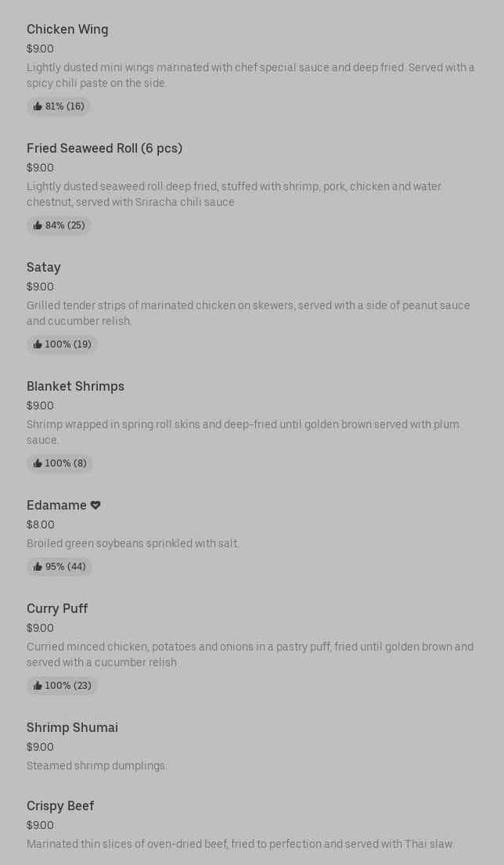Choose the Curry Puff item
The height and width of the screenshot is (865, 504).
point(57,609)
